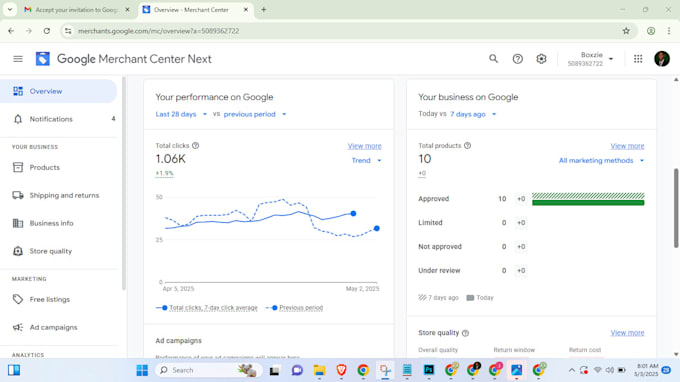Open the Google apps grid icon
The height and width of the screenshot is (382, 680).
(x=638, y=59)
